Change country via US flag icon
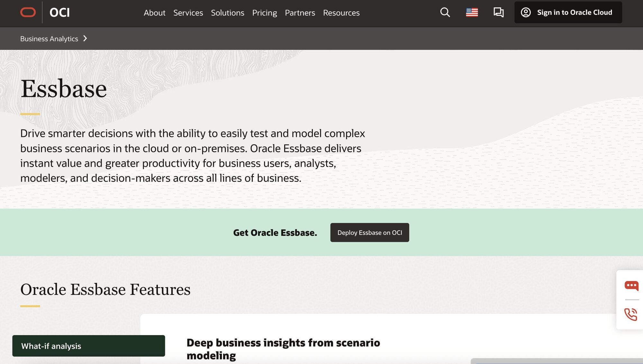This screenshot has height=364, width=643. pyautogui.click(x=472, y=12)
